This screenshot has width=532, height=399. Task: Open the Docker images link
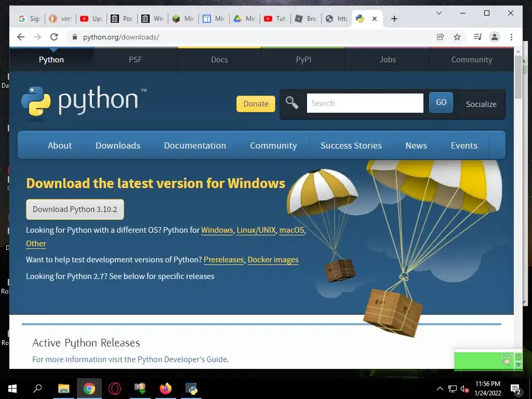coord(273,260)
